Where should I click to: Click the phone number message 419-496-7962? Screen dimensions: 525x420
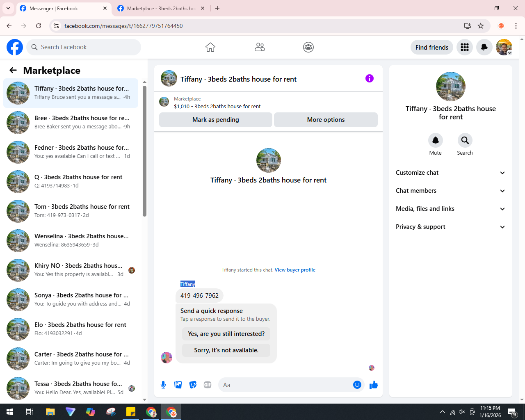(199, 295)
